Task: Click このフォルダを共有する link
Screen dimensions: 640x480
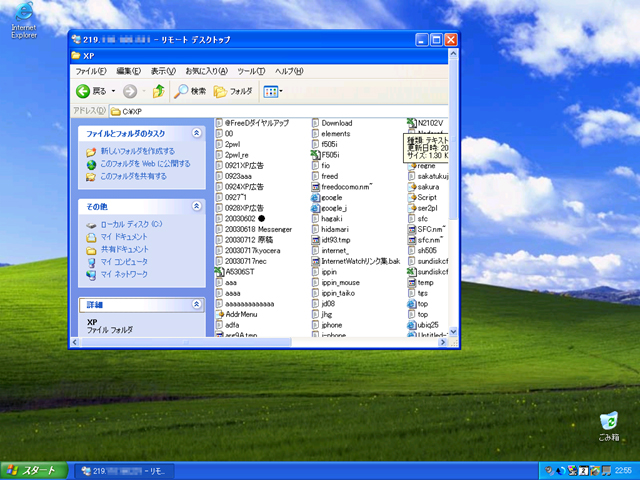Action: (132, 176)
